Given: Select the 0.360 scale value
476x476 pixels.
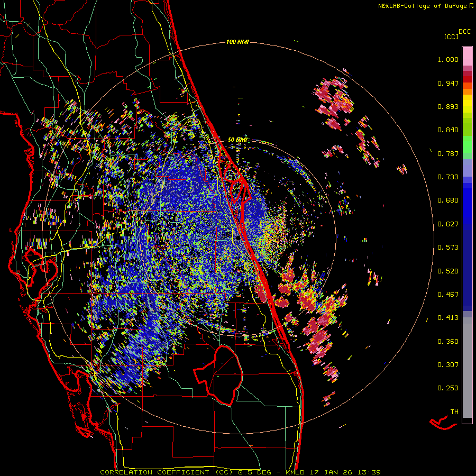Looking at the screenshot, I should (x=448, y=342).
